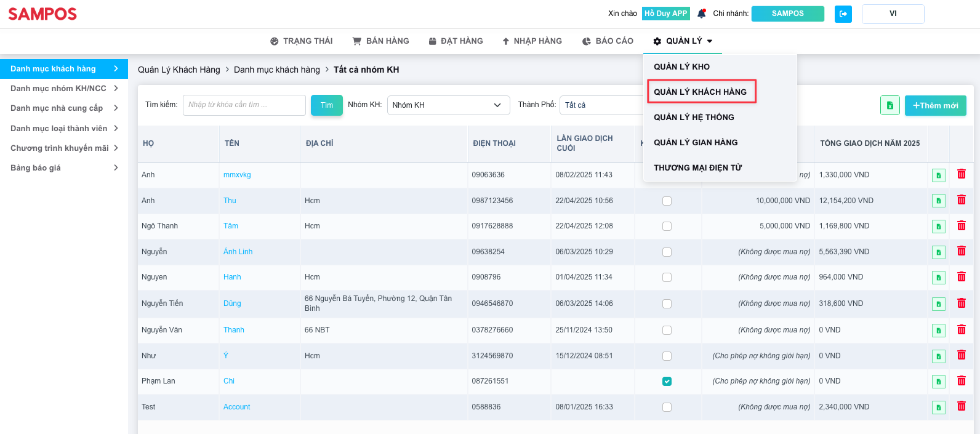The image size is (980, 434).
Task: Click the green Excel export icon
Action: [x=890, y=105]
